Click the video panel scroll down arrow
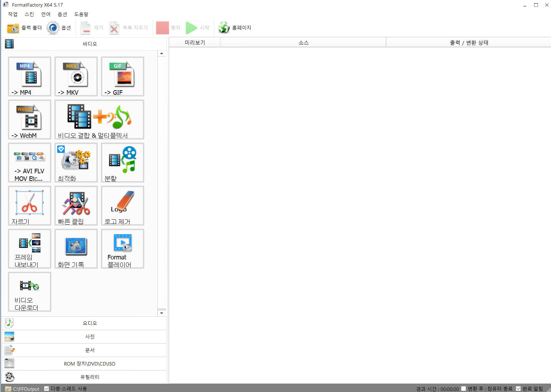The height and width of the screenshot is (392, 551). coord(162,313)
